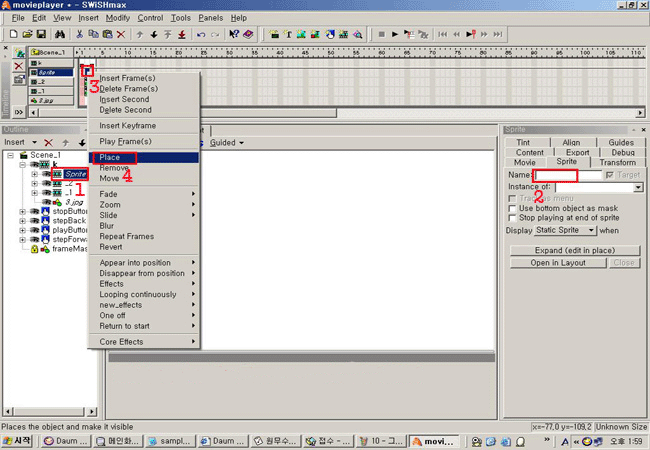Viewport: 650px width, 450px height.
Task: Click the Expand (edit in place) button
Action: pos(575,250)
